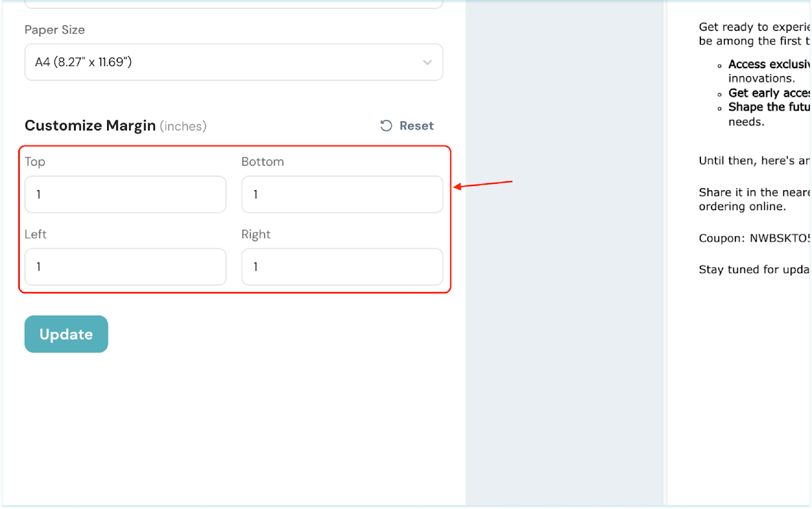Click the circular Reset arrow icon
812x509 pixels.
click(x=386, y=126)
